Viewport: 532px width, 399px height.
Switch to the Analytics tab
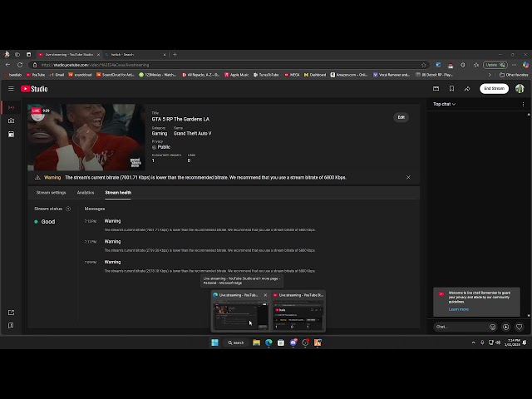pos(86,192)
